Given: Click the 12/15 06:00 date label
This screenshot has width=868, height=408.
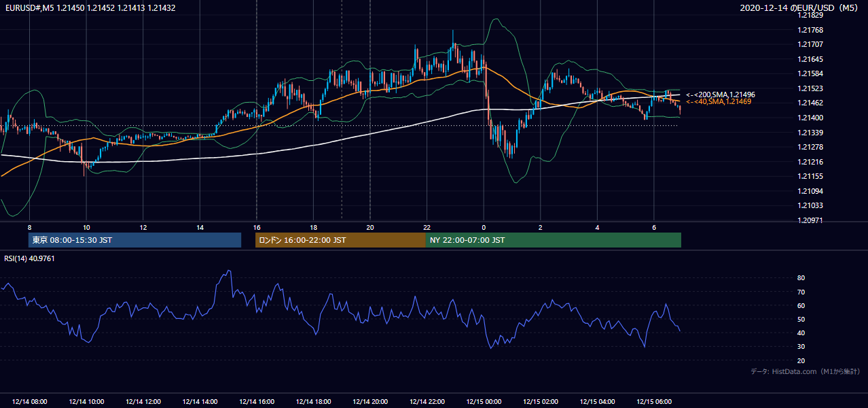Looking at the screenshot, I should [x=654, y=402].
